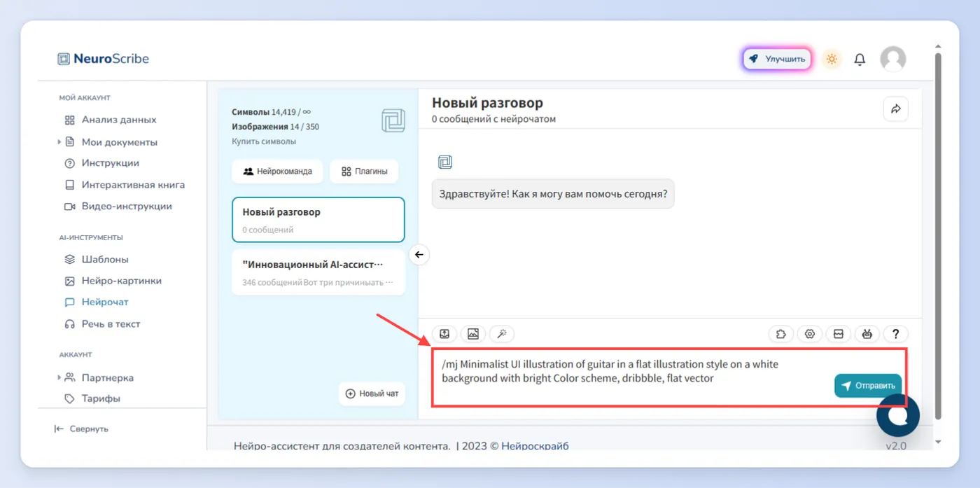This screenshot has width=980, height=488.
Task: Open Мои документы section
Action: point(120,141)
